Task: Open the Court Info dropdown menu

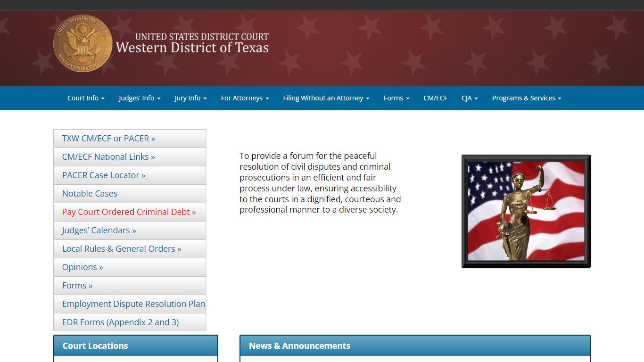Action: [86, 98]
